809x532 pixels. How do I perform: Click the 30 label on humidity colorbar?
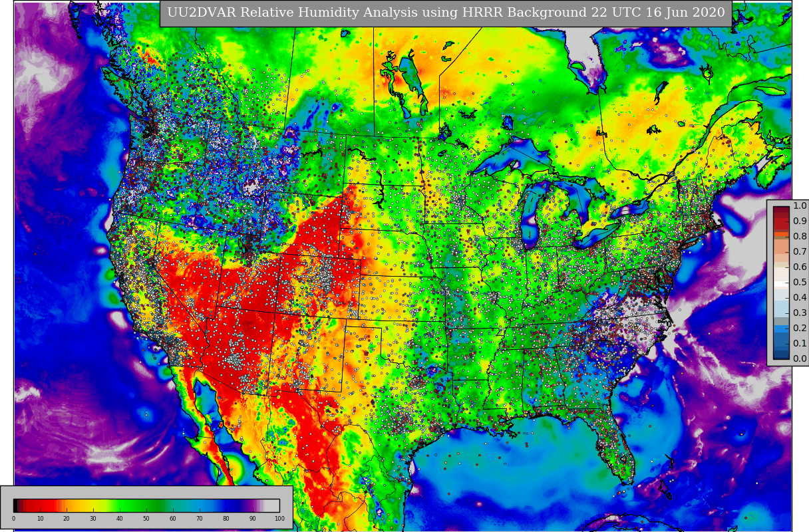pyautogui.click(x=93, y=519)
